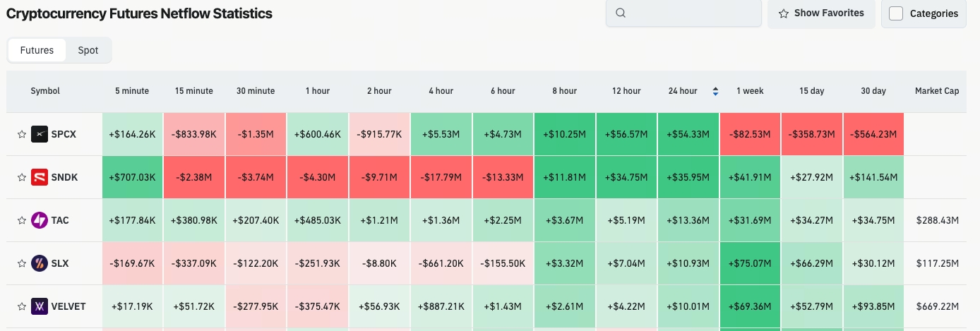This screenshot has height=331, width=980.
Task: Click the $288.43M market cap value
Action: (937, 220)
